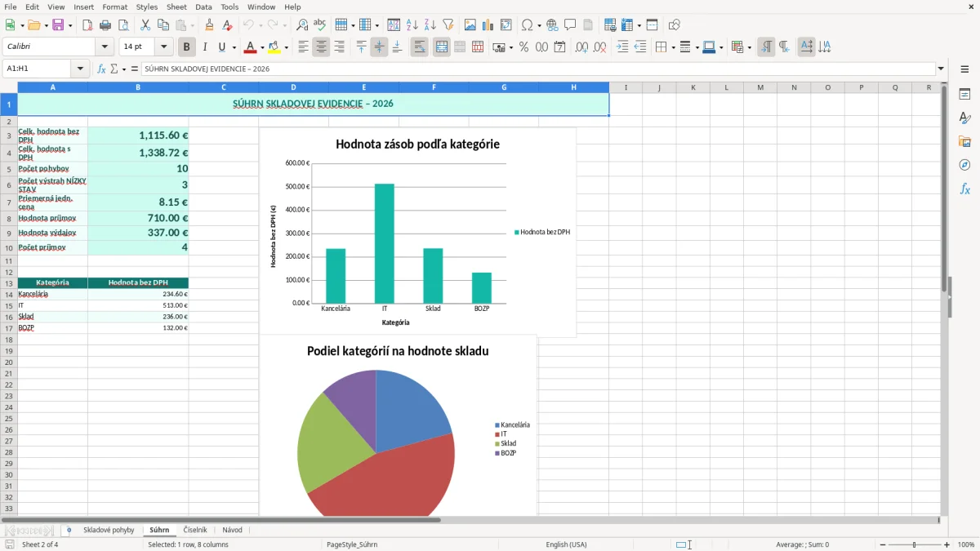This screenshot has width=980, height=551.
Task: Expand the formula bar
Action: coord(941,69)
